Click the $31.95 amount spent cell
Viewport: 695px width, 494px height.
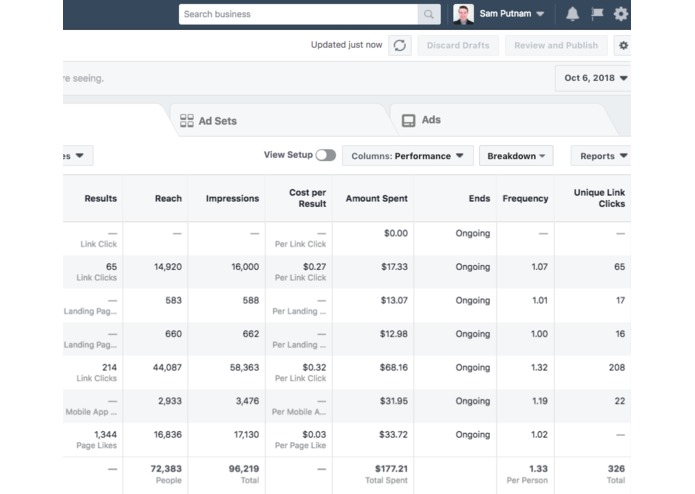[394, 401]
